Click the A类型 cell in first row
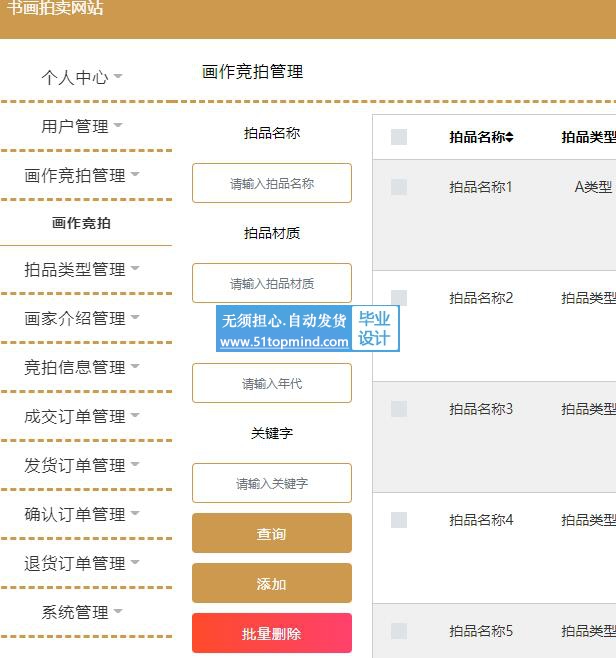616x658 pixels. click(x=593, y=187)
